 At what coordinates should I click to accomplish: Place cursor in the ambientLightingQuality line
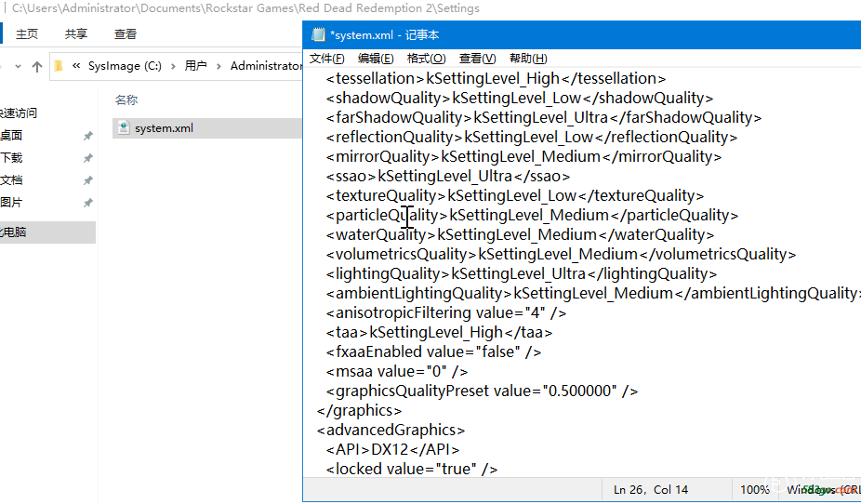(x=593, y=293)
